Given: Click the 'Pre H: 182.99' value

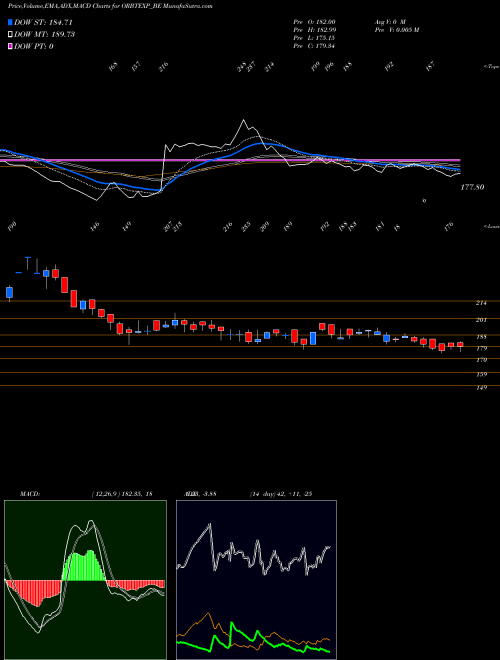Looking at the screenshot, I should coord(314,29).
